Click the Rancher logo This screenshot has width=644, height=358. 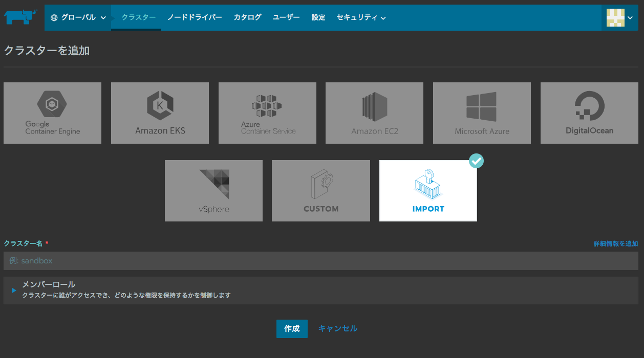(x=20, y=17)
